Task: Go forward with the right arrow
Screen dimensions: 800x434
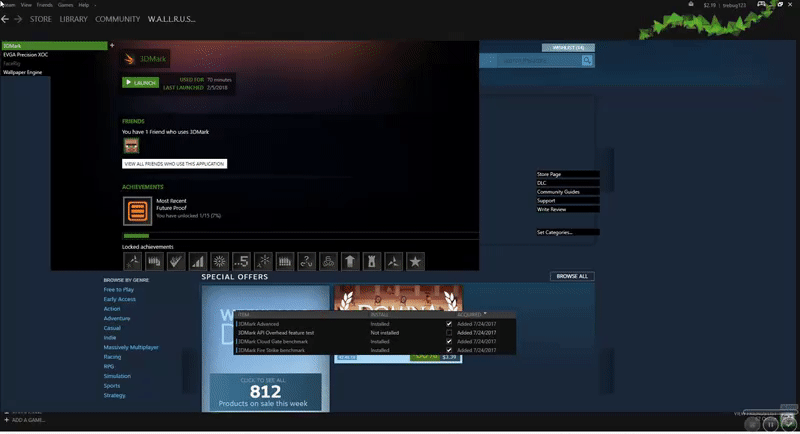Action: (x=18, y=19)
